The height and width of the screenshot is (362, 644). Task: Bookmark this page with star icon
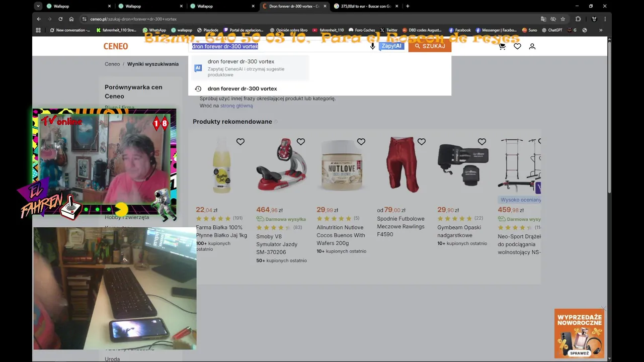(562, 19)
